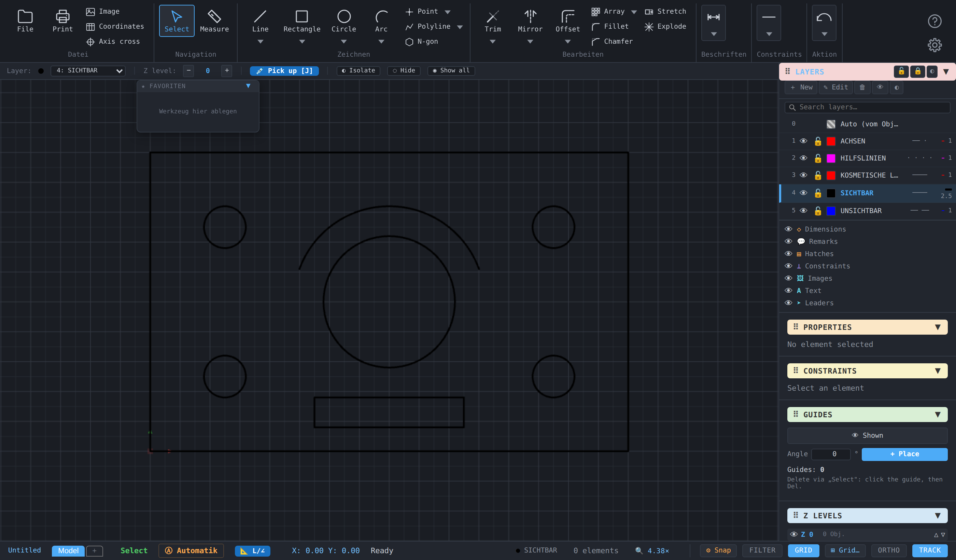Open the red ACHSEN color swatch
The width and height of the screenshot is (956, 560).
(831, 141)
